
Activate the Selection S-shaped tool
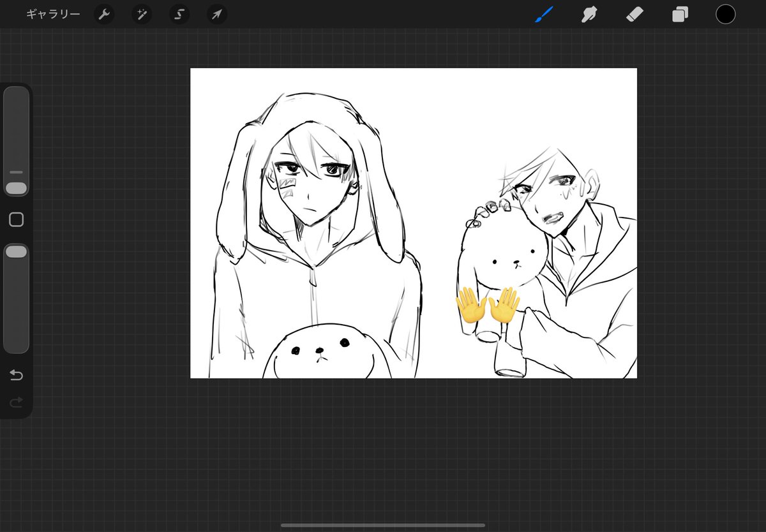click(179, 14)
